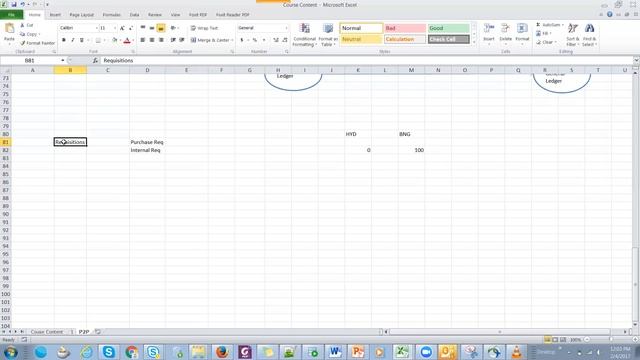
Task: Select the Purchase Req cell
Action: (147, 142)
